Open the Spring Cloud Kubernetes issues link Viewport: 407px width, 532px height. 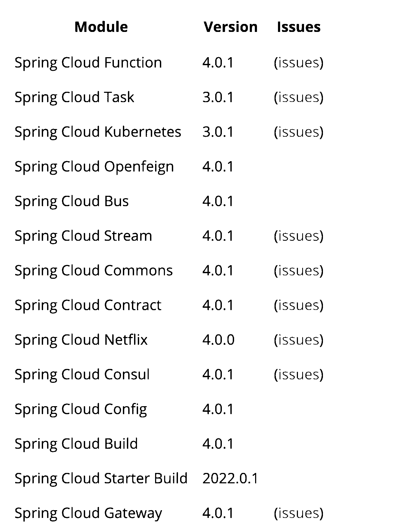point(299,132)
